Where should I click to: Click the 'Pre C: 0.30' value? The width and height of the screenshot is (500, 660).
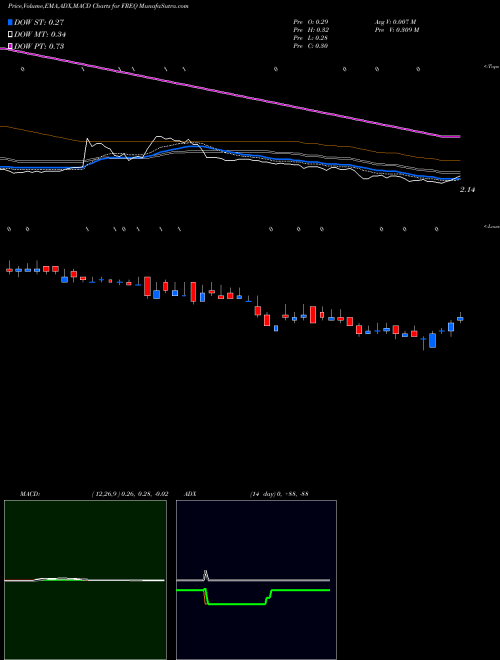(x=311, y=46)
